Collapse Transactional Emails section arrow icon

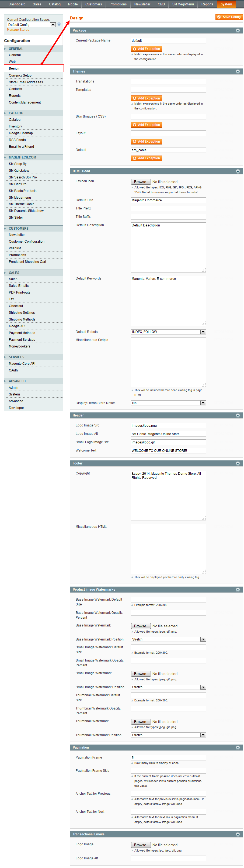[238, 834]
